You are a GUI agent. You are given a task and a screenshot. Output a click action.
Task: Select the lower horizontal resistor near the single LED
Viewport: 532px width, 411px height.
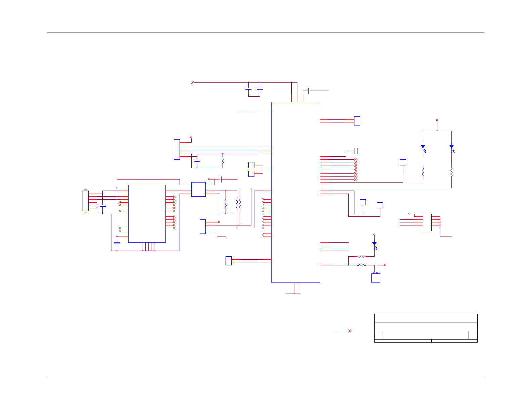coord(361,265)
